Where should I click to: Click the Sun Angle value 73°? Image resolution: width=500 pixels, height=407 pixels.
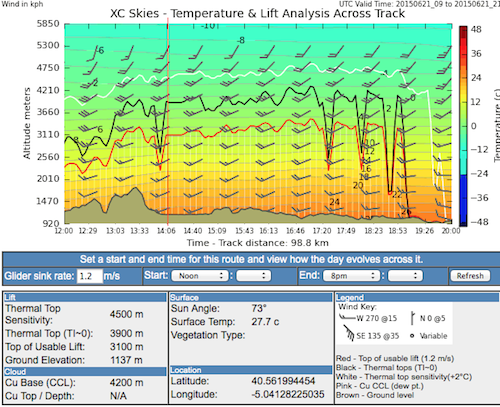pos(259,308)
